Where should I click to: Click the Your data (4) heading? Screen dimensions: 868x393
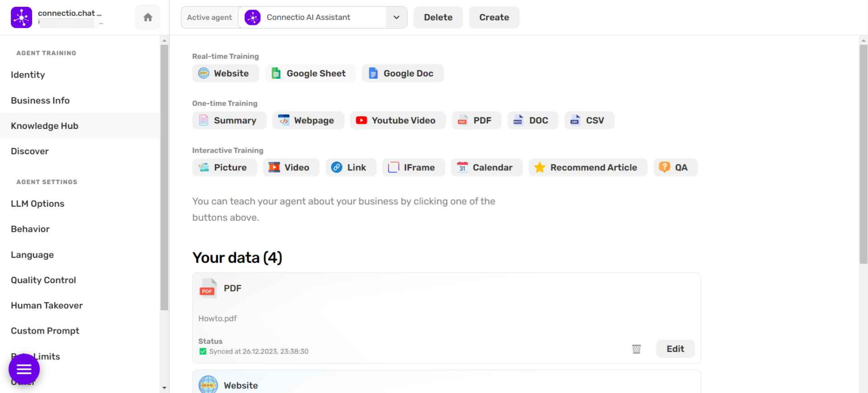coord(237,258)
